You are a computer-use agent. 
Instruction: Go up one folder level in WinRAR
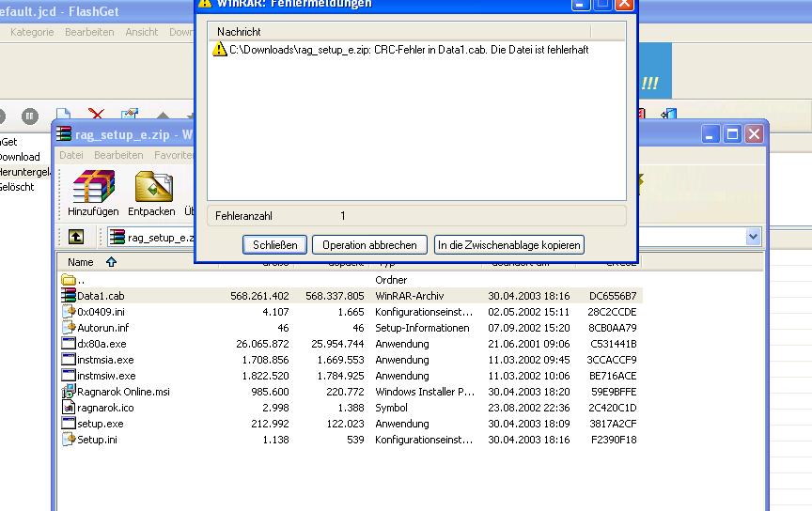pos(76,237)
